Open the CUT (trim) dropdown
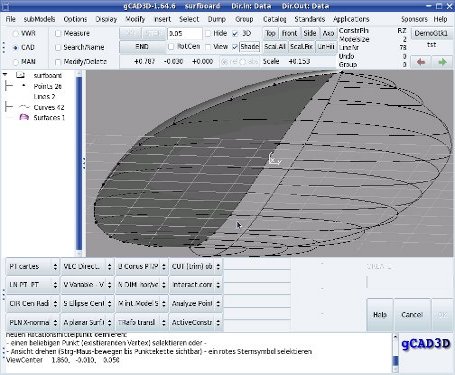 coord(196,266)
